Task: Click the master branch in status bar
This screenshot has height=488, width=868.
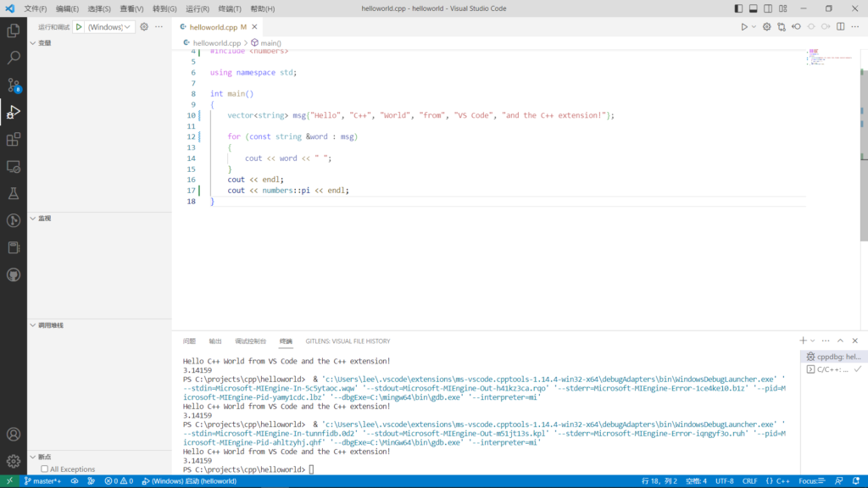Action: (x=42, y=480)
